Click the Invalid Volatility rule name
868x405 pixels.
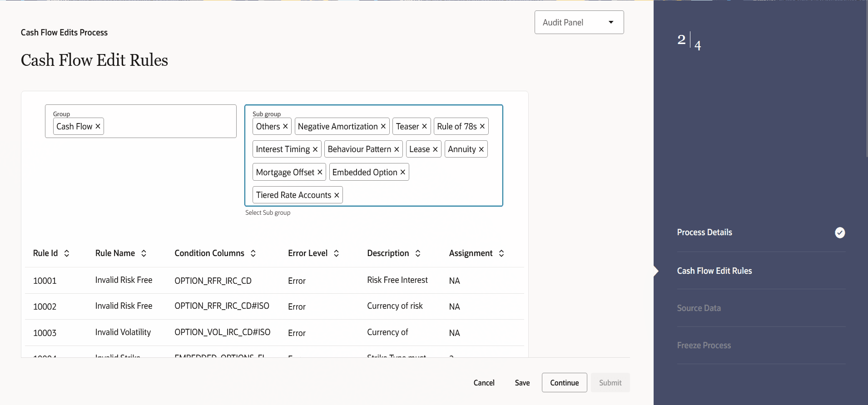[123, 332]
